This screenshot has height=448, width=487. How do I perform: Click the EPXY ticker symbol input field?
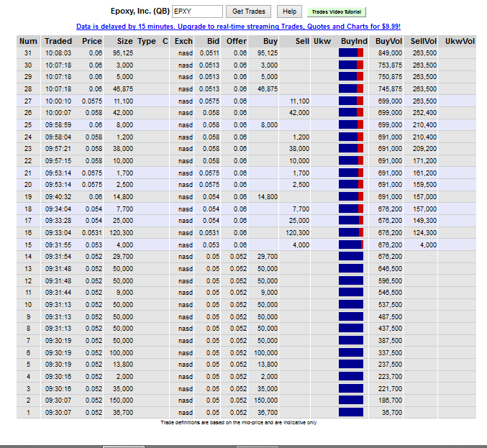197,12
